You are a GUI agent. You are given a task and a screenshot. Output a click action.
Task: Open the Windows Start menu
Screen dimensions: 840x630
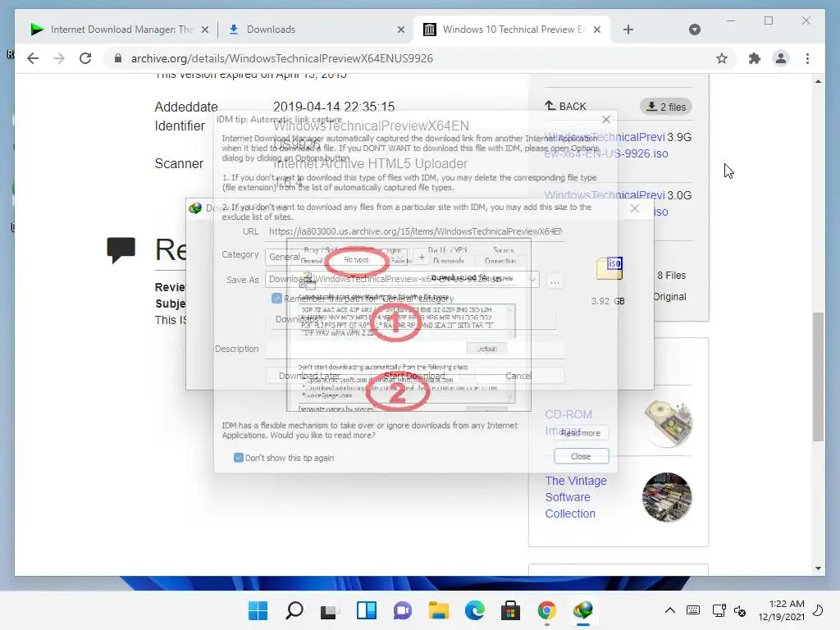[x=258, y=610]
